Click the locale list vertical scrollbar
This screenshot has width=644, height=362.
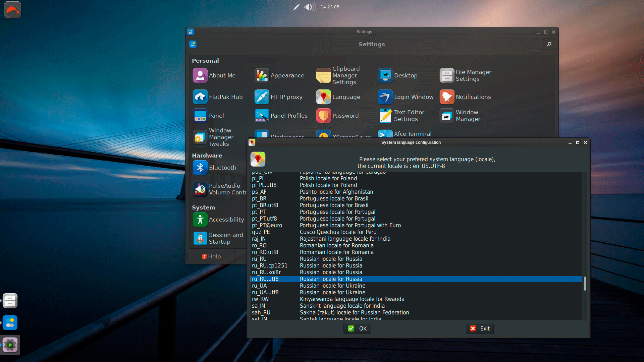coord(585,283)
